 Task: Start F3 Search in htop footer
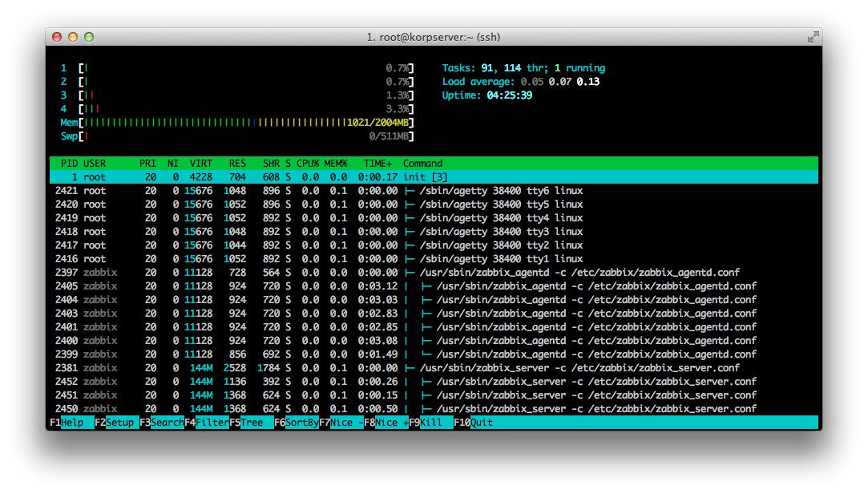(162, 423)
